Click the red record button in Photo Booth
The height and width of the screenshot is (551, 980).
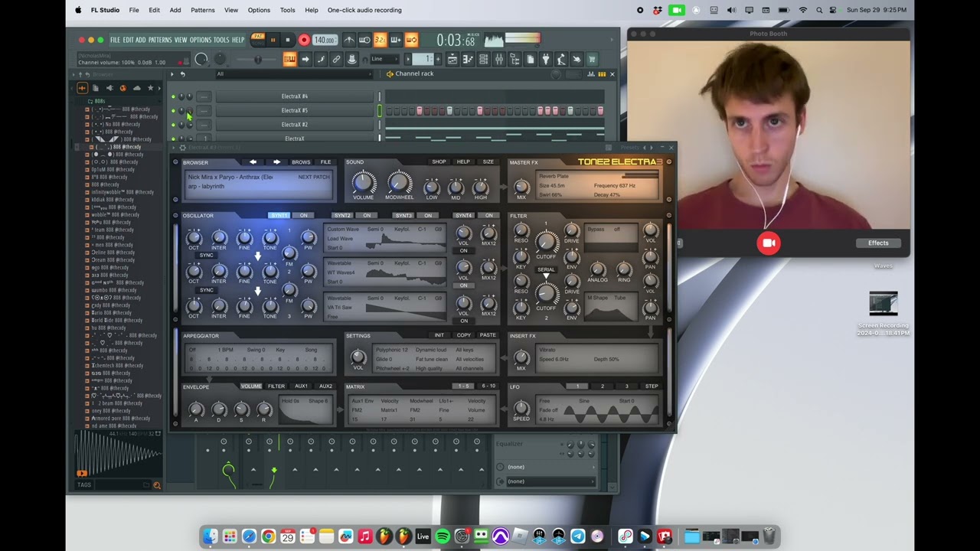(769, 243)
